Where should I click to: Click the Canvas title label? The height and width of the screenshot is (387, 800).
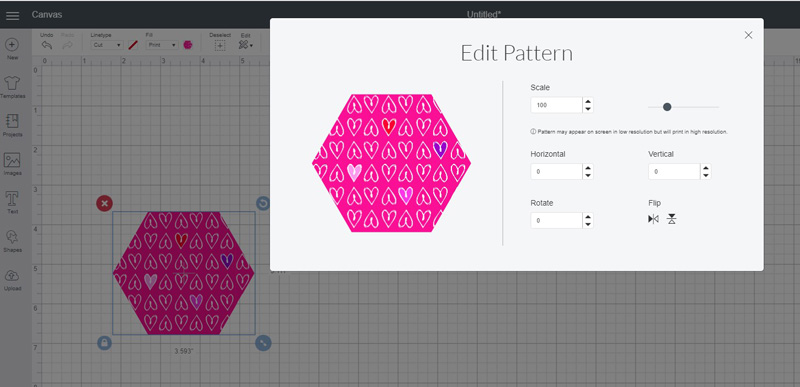(47, 15)
